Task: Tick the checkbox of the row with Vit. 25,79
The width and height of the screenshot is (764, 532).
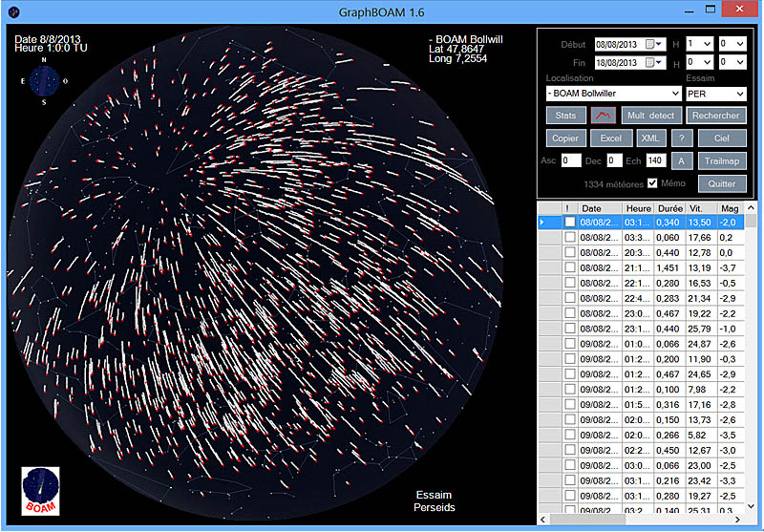Action: 569,329
